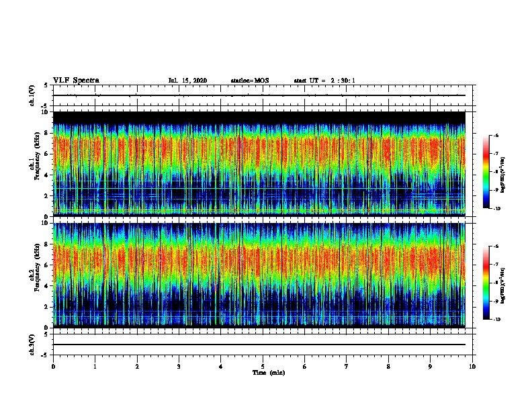Click the ch.1 frequency tick label "4"
The width and height of the screenshot is (532, 411).
point(46,175)
